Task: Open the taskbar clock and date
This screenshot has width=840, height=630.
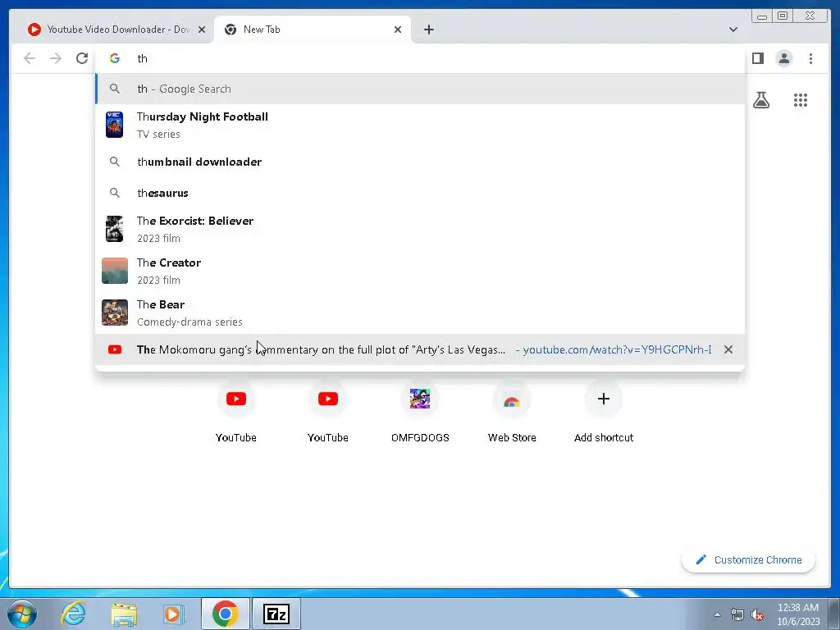Action: 798,614
